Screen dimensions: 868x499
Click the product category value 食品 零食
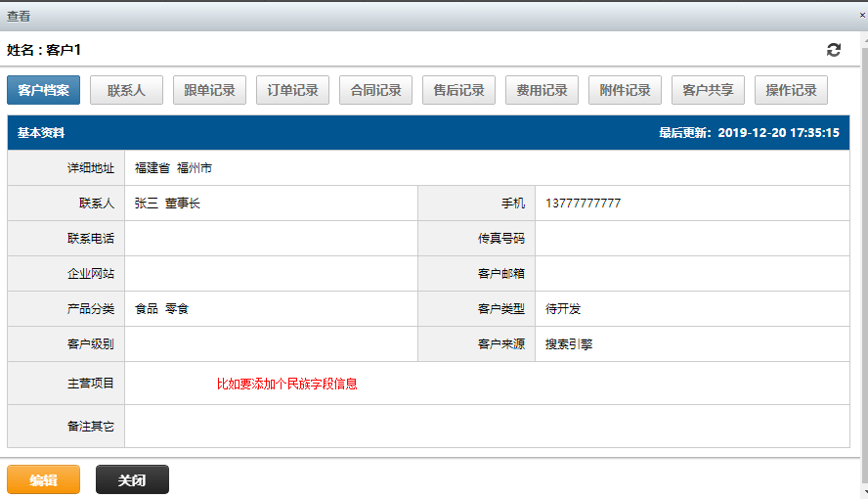click(x=161, y=309)
